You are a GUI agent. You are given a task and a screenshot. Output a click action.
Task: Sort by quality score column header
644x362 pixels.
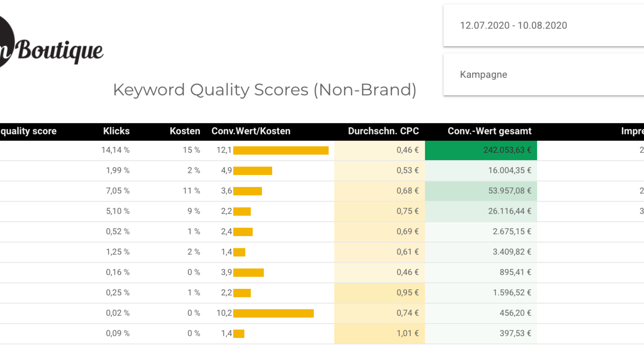28,131
